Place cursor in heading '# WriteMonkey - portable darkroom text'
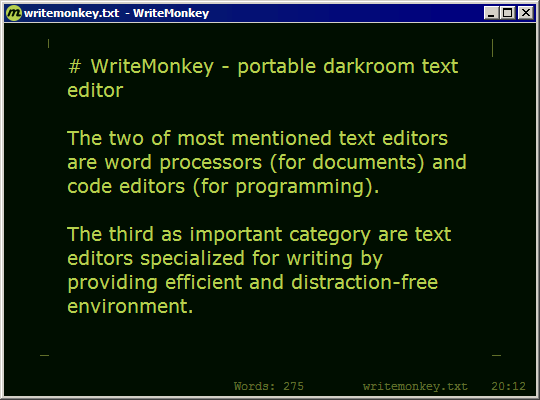Image resolution: width=540 pixels, height=400 pixels. 263,66
